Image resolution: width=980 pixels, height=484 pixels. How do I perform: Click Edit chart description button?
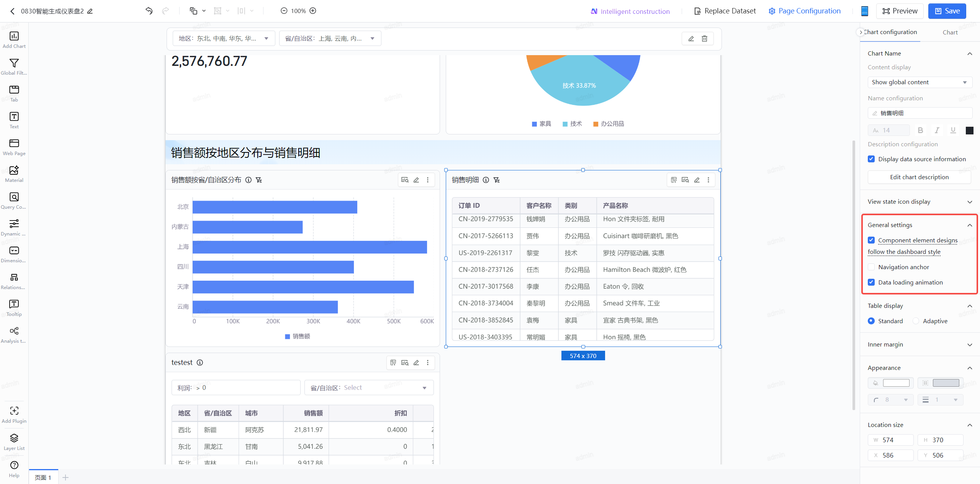click(x=919, y=177)
